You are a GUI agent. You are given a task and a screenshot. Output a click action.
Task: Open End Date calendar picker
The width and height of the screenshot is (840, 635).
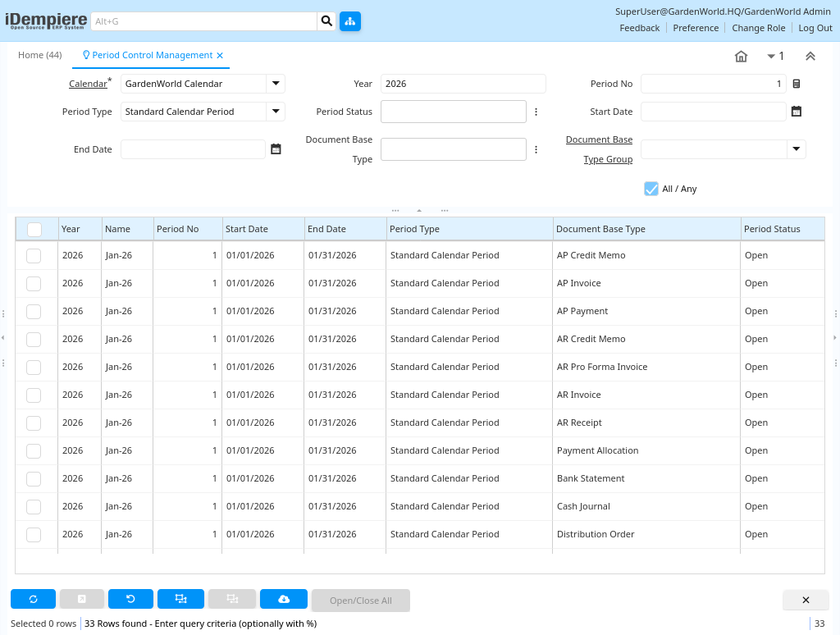click(276, 149)
